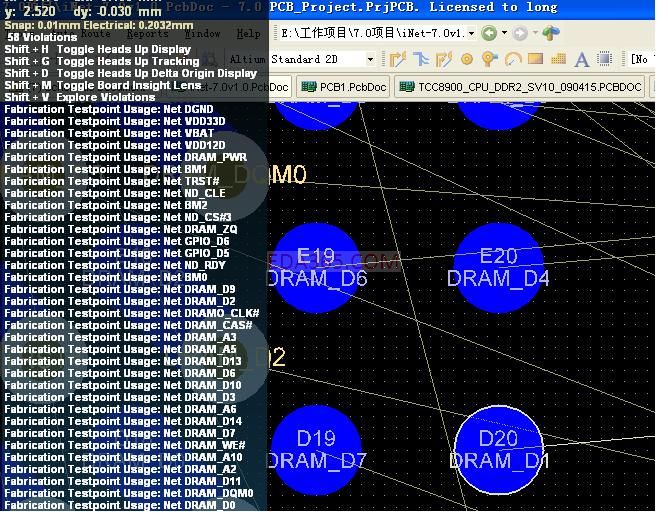Click 'Shift + H Toggle Heads Up Display' line
This screenshot has height=523, width=668.
pos(98,49)
